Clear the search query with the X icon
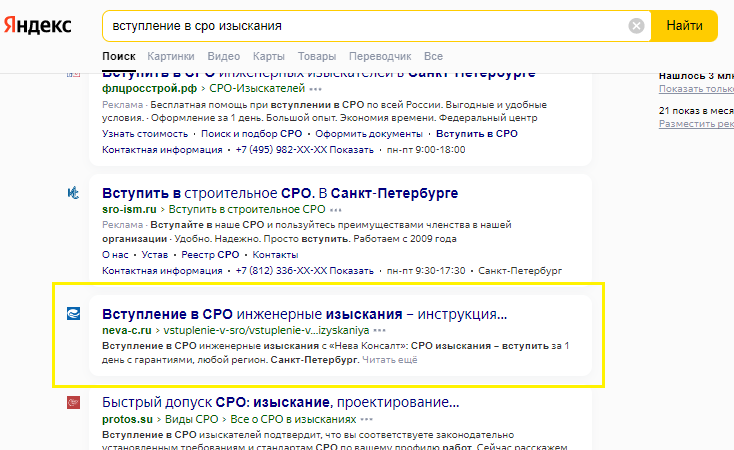734x450 pixels. tap(636, 26)
